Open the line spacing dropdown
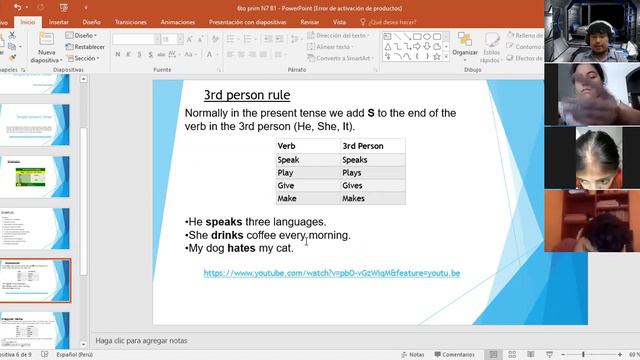This screenshot has width=640, height=360. click(x=294, y=39)
